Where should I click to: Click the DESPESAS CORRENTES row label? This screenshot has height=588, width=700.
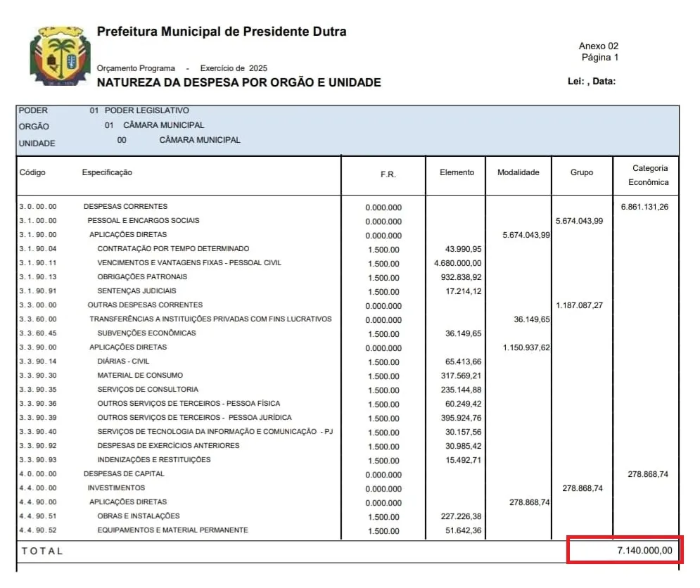(x=125, y=206)
